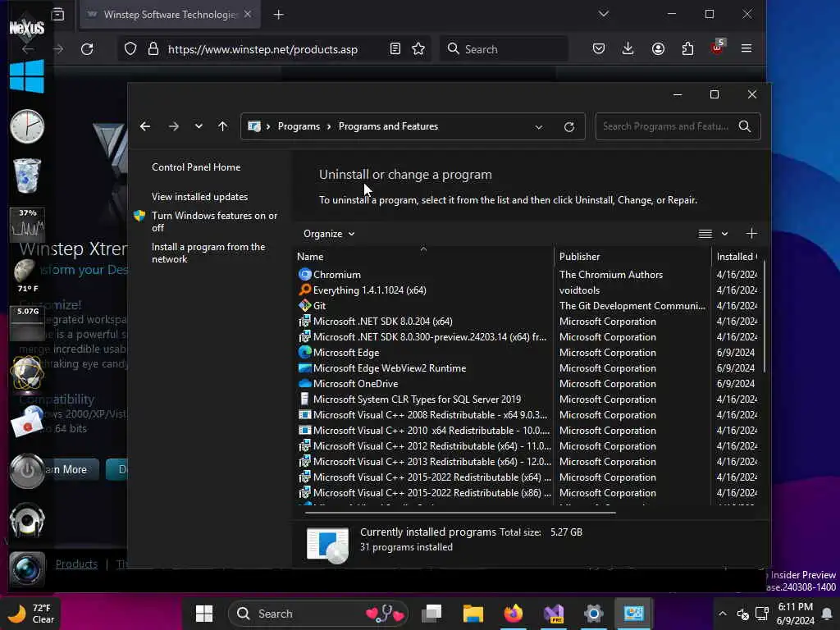Click the view layout toggle icon
This screenshot has width=840, height=630.
point(705,234)
